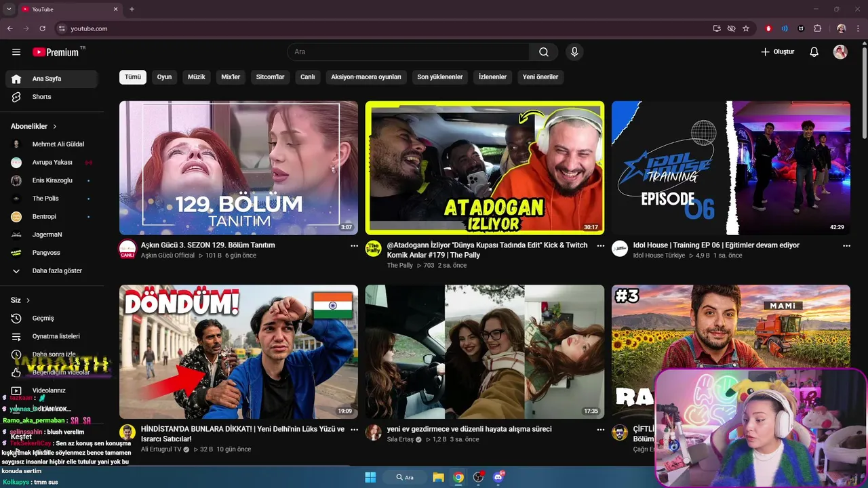Select the Sitcom'lar filter chip
The image size is (868, 488).
click(x=270, y=77)
